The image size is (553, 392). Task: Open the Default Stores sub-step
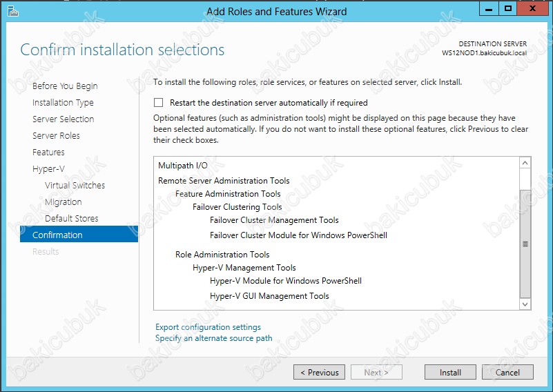point(71,219)
